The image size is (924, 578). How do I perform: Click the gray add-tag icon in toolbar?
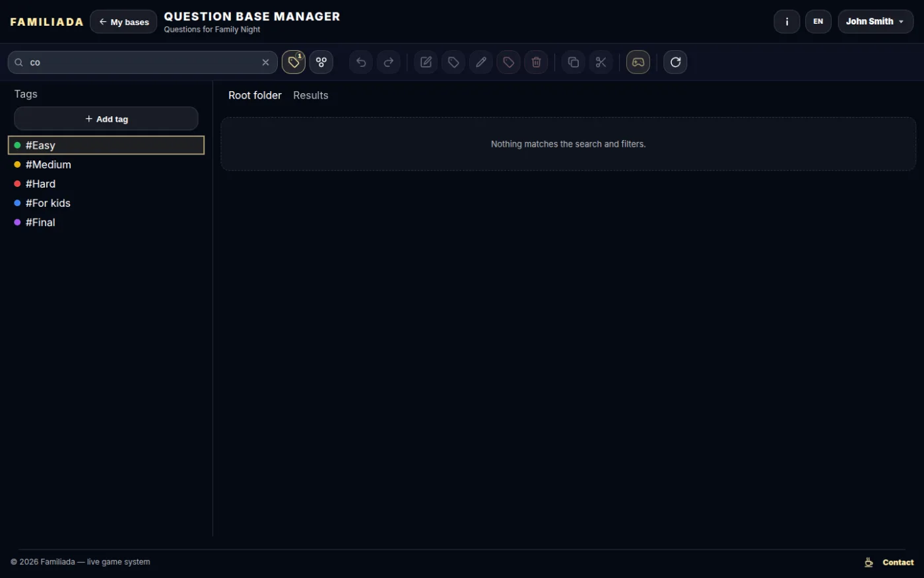click(x=453, y=62)
